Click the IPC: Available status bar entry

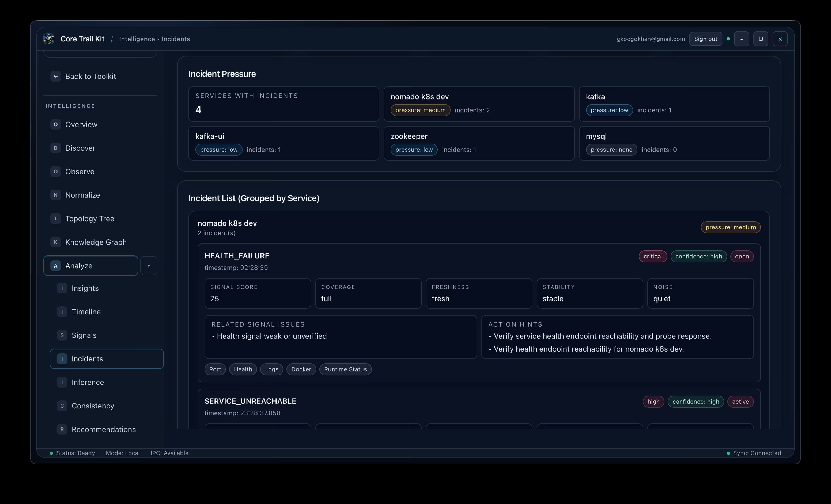pyautogui.click(x=169, y=453)
